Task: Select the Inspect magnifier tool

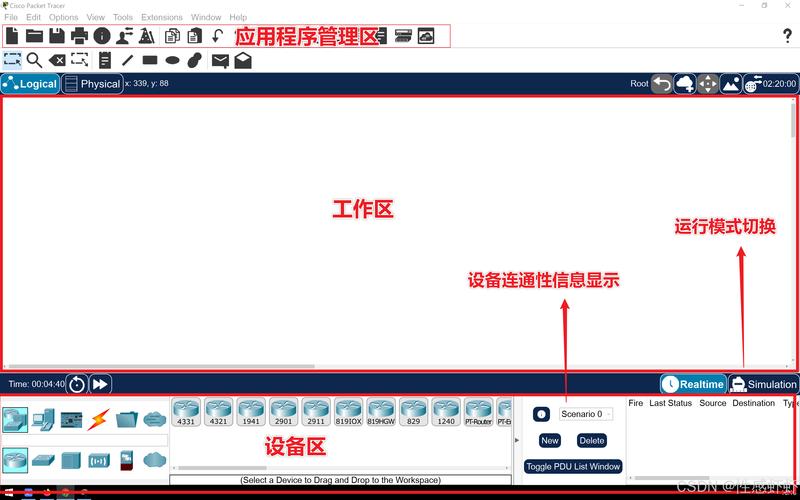Action: (x=34, y=60)
